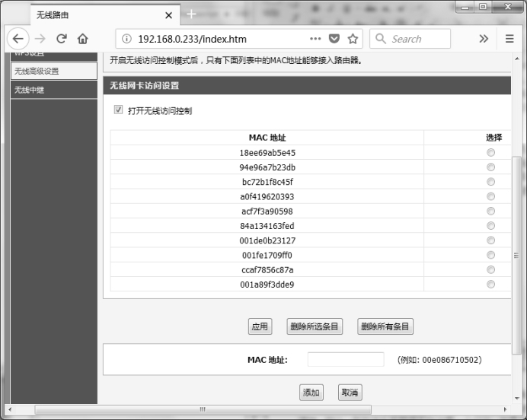527x420 pixels.
Task: Open 无线高级设置 in sidebar
Action: pos(54,71)
